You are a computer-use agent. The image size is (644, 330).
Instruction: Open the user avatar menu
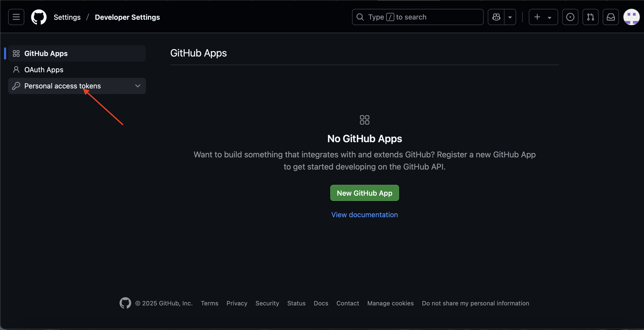point(631,17)
